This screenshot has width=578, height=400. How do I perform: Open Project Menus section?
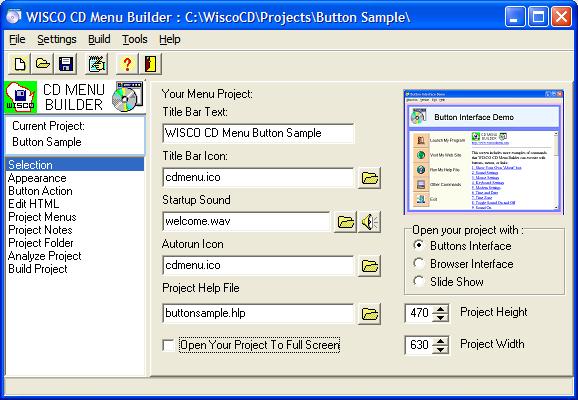tap(75, 217)
